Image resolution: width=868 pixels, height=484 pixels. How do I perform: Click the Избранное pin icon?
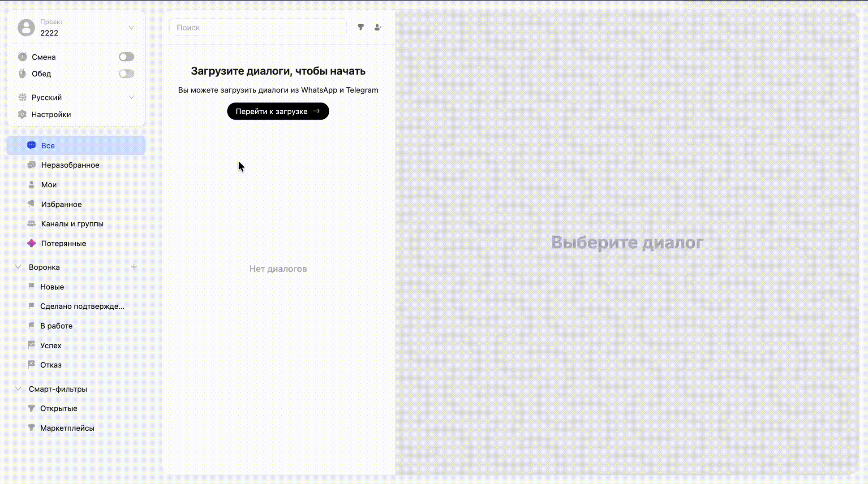(31, 204)
